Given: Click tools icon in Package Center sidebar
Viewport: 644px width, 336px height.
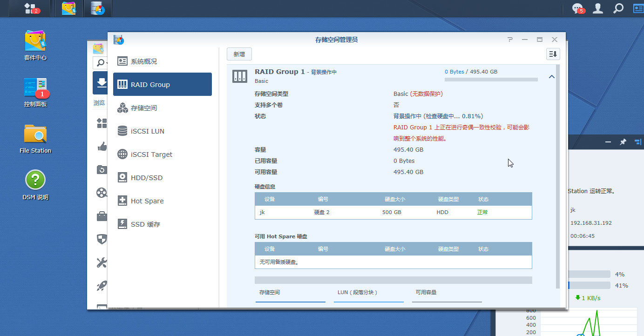Looking at the screenshot, I should click(x=102, y=262).
